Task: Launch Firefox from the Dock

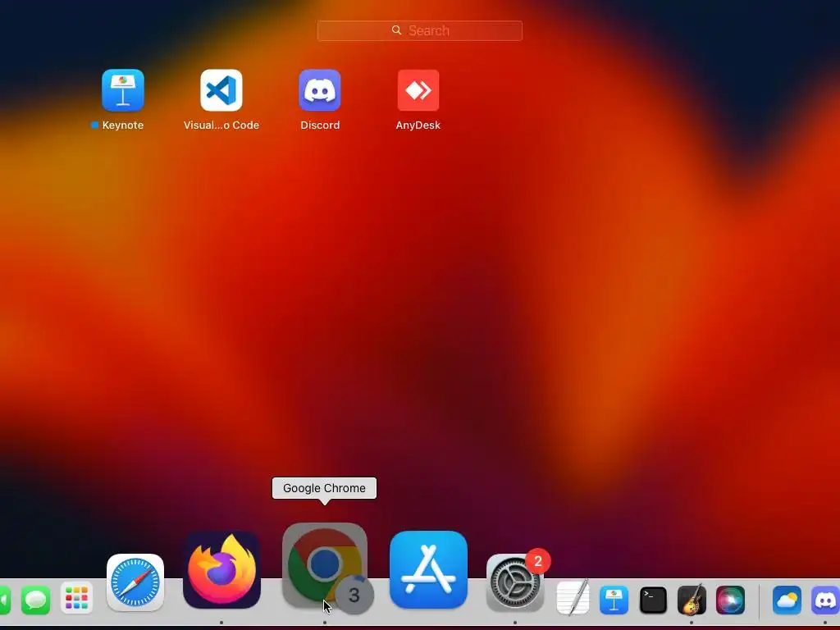Action: click(x=221, y=570)
